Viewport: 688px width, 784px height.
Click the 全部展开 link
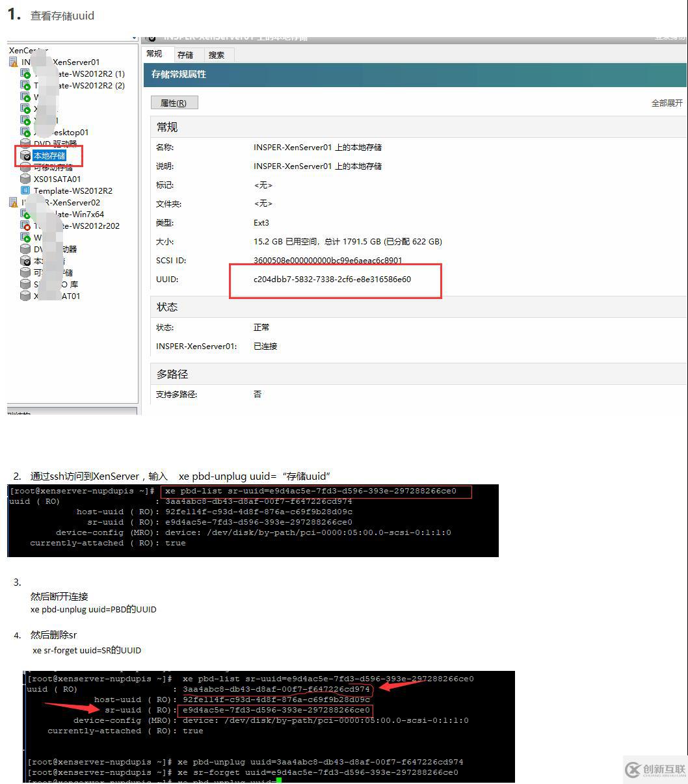coord(667,103)
